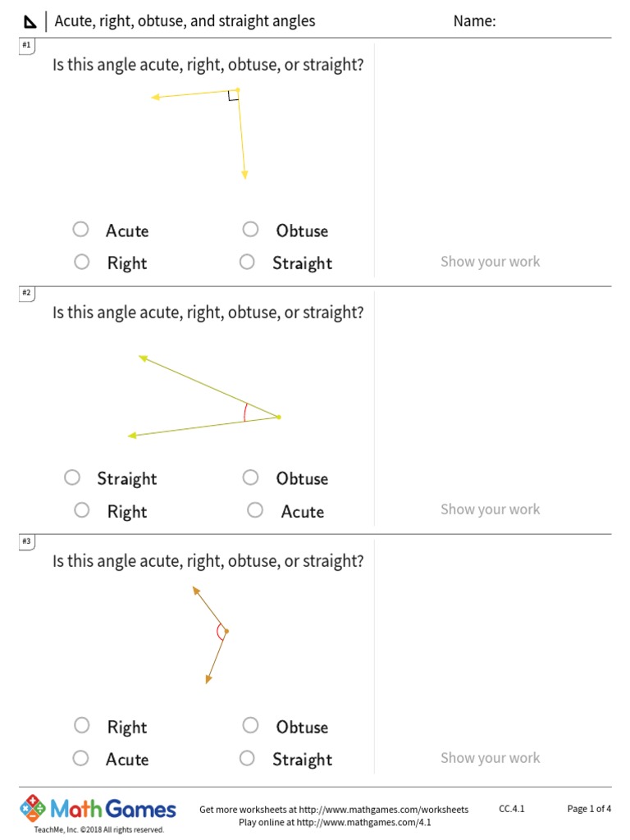Pick Straight for question 2
This screenshot has width=630, height=840.
pos(72,477)
